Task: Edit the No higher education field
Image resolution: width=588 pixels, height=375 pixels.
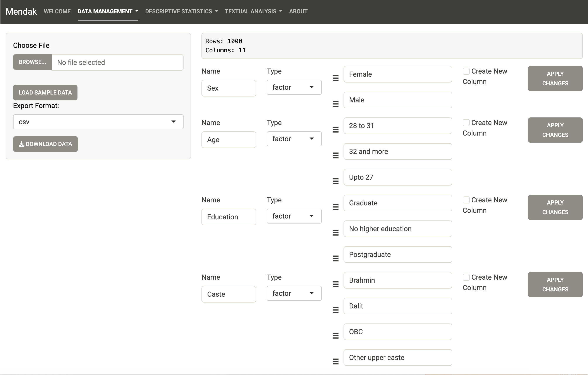Action: click(398, 229)
